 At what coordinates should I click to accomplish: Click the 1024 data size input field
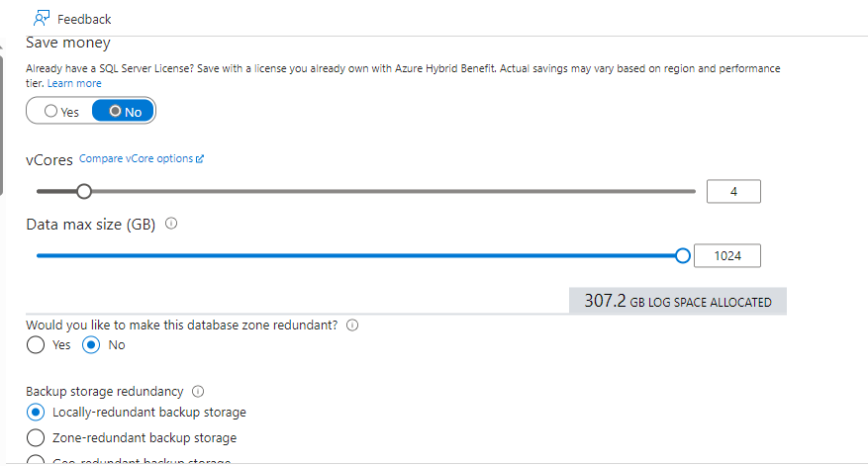pyautogui.click(x=727, y=255)
